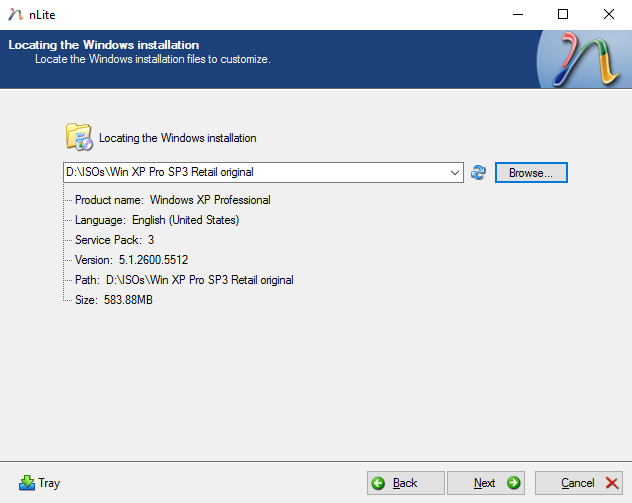Maximize the nLite window
632x503 pixels.
tap(563, 15)
